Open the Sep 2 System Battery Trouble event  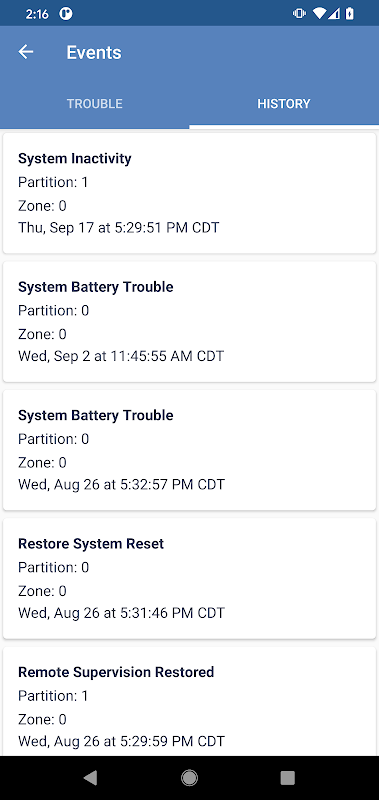click(189, 321)
